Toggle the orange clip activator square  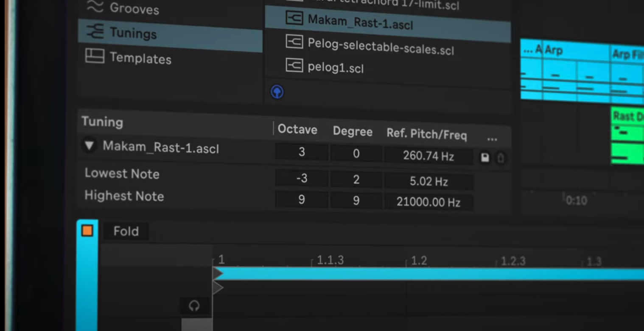pyautogui.click(x=87, y=231)
